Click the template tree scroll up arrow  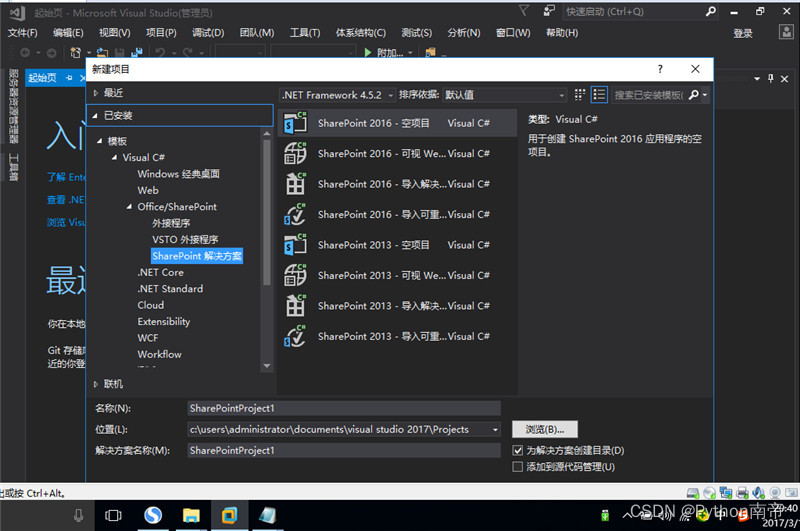(267, 134)
